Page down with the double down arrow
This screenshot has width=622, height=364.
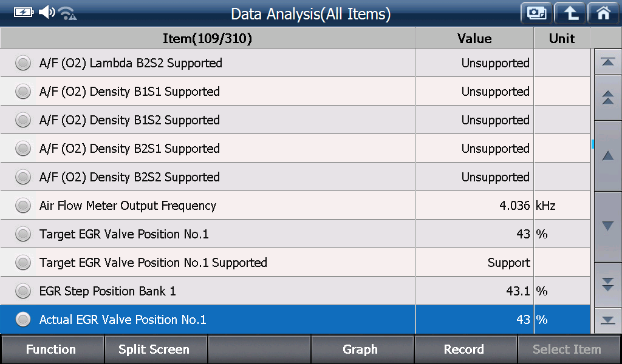point(607,285)
